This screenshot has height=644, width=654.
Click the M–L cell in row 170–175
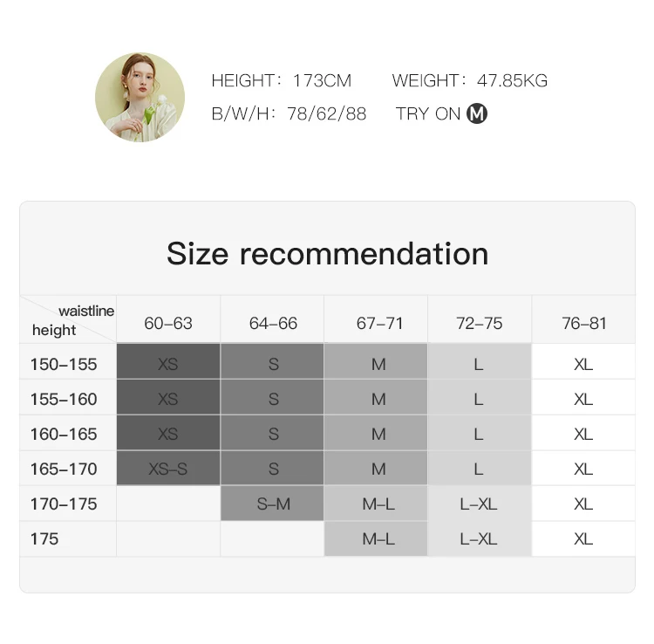click(x=379, y=504)
